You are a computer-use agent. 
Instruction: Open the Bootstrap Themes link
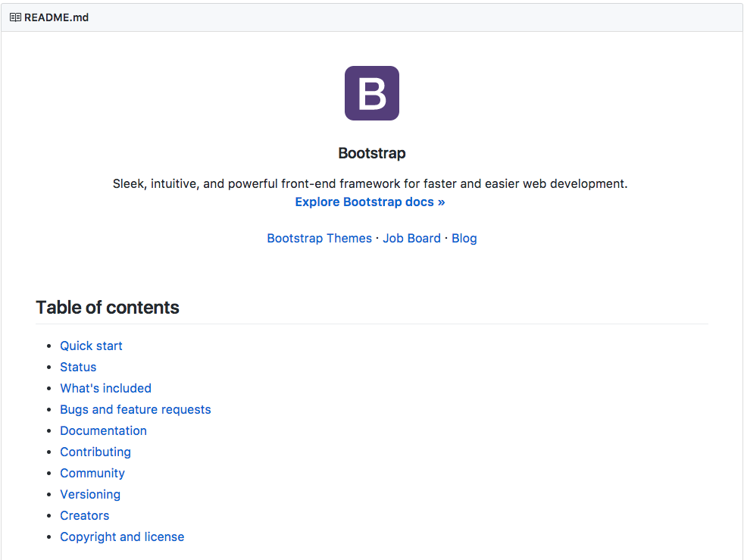[319, 239]
